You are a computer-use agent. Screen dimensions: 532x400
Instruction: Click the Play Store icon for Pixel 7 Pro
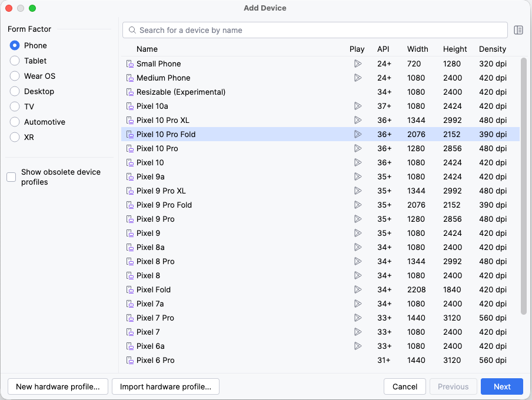(358, 318)
